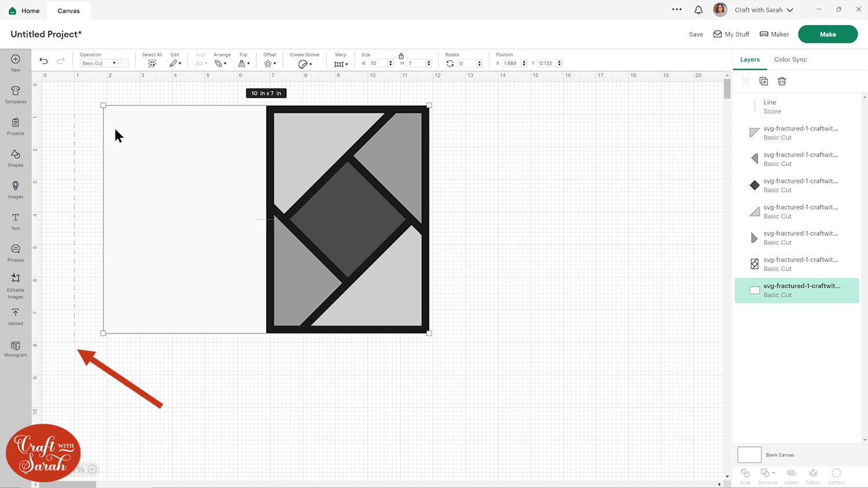Click the Contour tool
The height and width of the screenshot is (488, 868).
(x=836, y=476)
